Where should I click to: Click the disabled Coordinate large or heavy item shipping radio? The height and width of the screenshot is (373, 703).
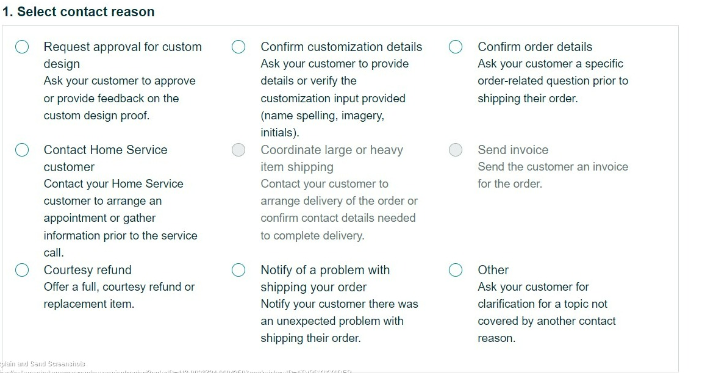click(x=239, y=150)
